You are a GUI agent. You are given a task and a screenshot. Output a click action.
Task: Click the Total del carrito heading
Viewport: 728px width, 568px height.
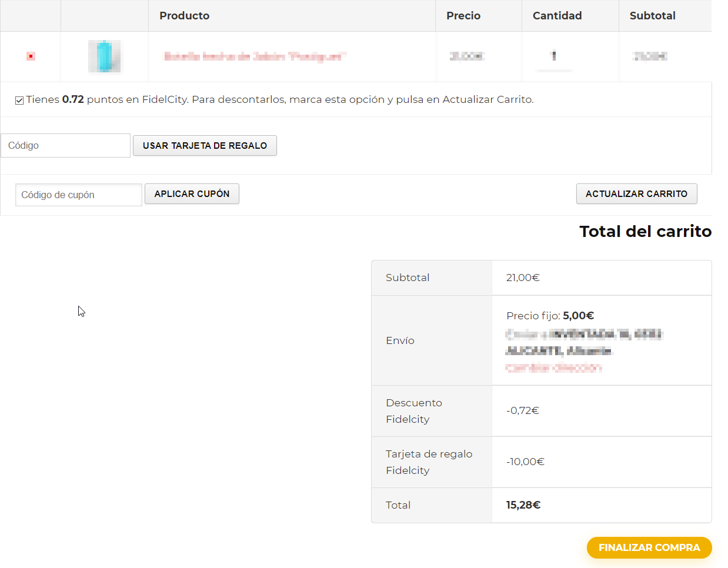tap(645, 232)
